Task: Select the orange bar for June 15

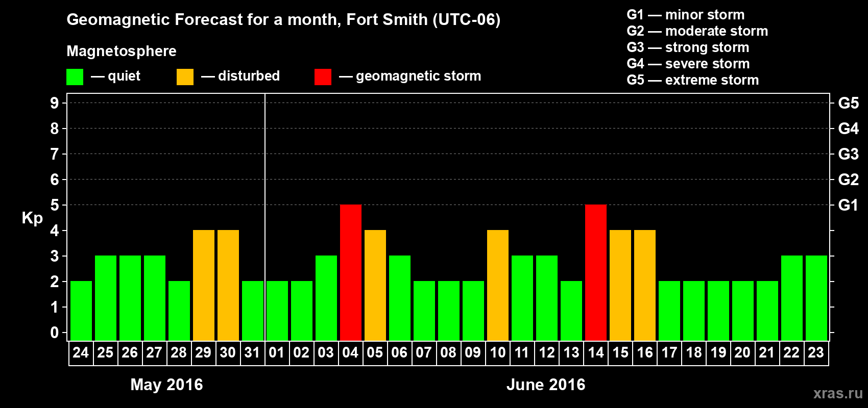Action: (620, 285)
